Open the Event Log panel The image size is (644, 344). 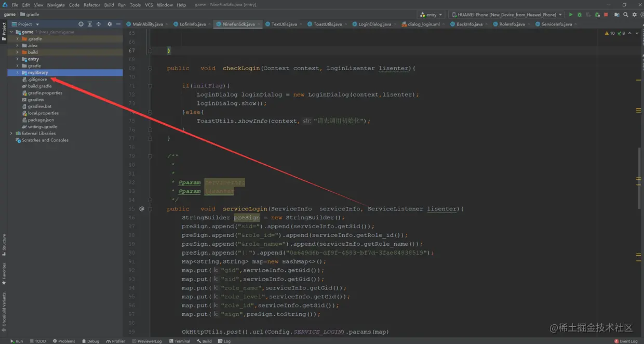(626, 341)
